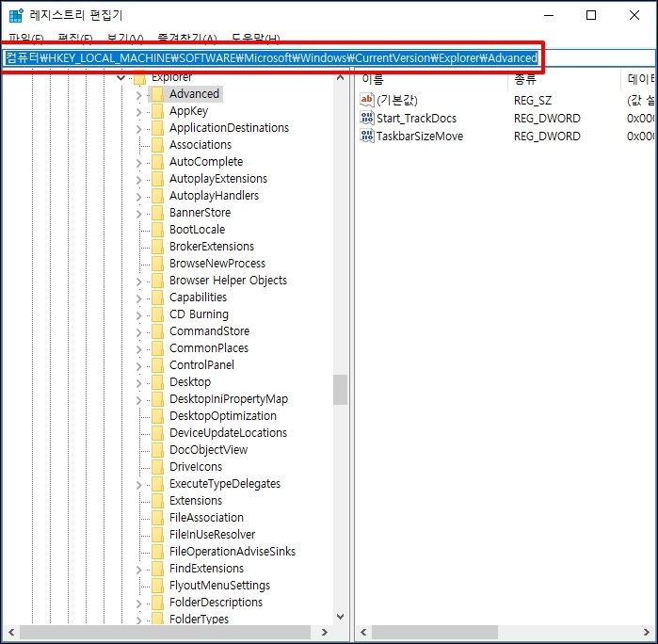Expand the AutoComplete node
Viewport: 658px width, 644px height.
point(139,163)
